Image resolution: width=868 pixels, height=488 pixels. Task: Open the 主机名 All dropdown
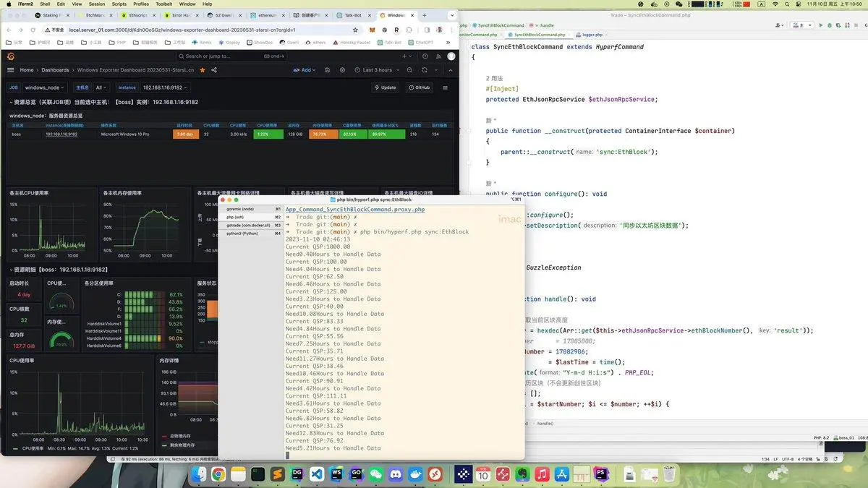pyautogui.click(x=102, y=87)
